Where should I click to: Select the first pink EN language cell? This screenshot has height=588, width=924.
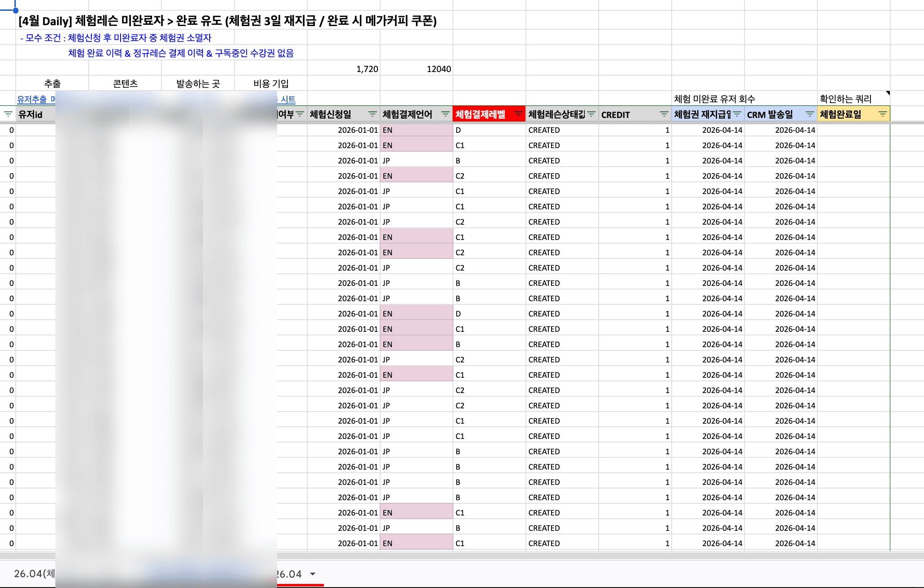(417, 130)
